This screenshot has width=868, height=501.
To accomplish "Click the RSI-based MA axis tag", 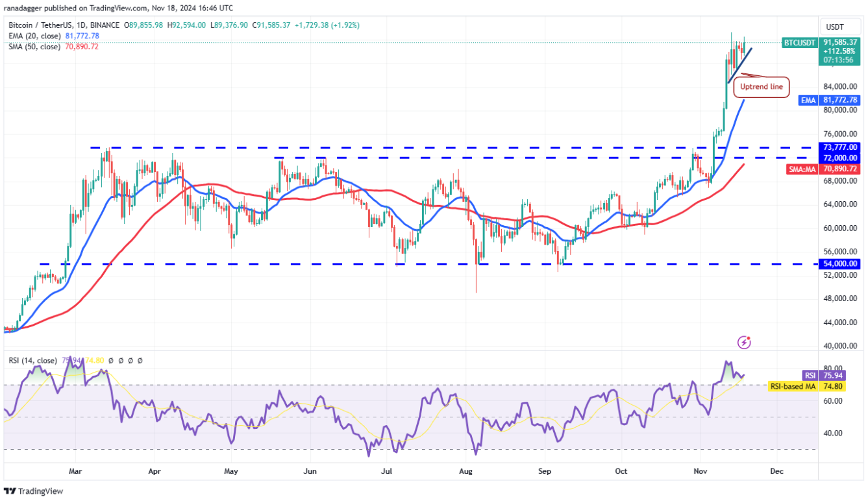I will (x=794, y=385).
